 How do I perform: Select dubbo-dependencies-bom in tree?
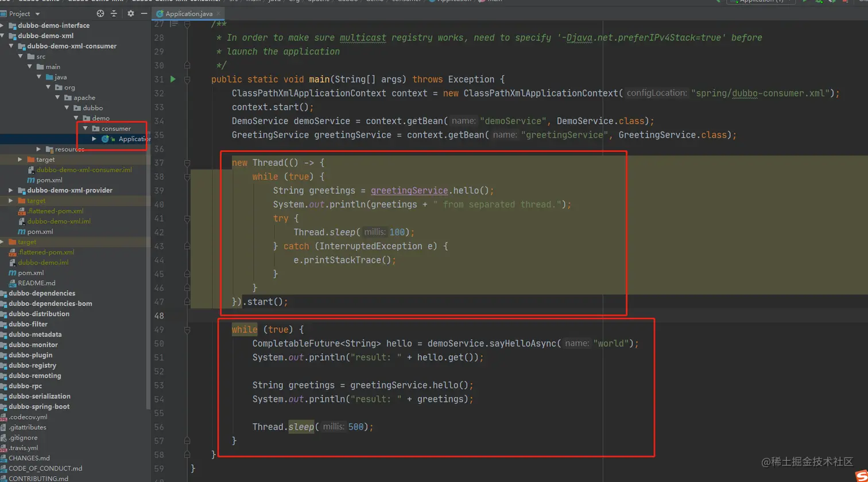(51, 304)
